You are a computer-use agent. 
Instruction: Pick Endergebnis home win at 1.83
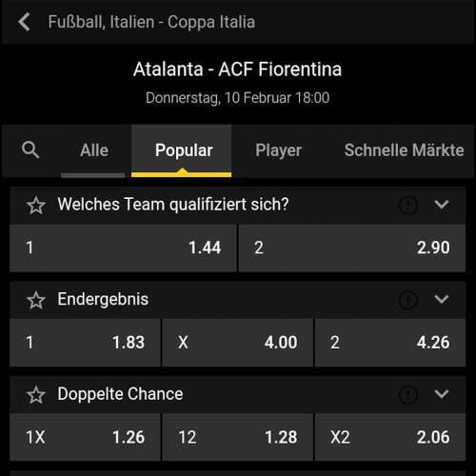(x=85, y=343)
